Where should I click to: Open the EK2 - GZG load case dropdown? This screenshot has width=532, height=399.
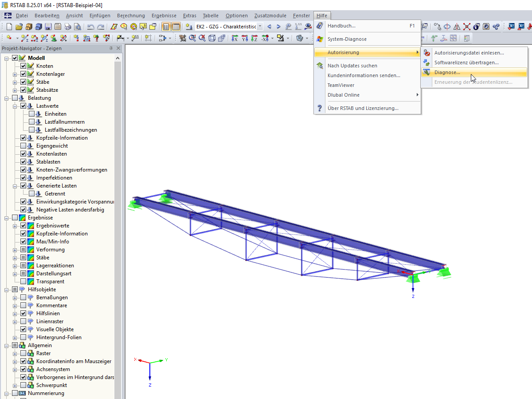pyautogui.click(x=260, y=27)
